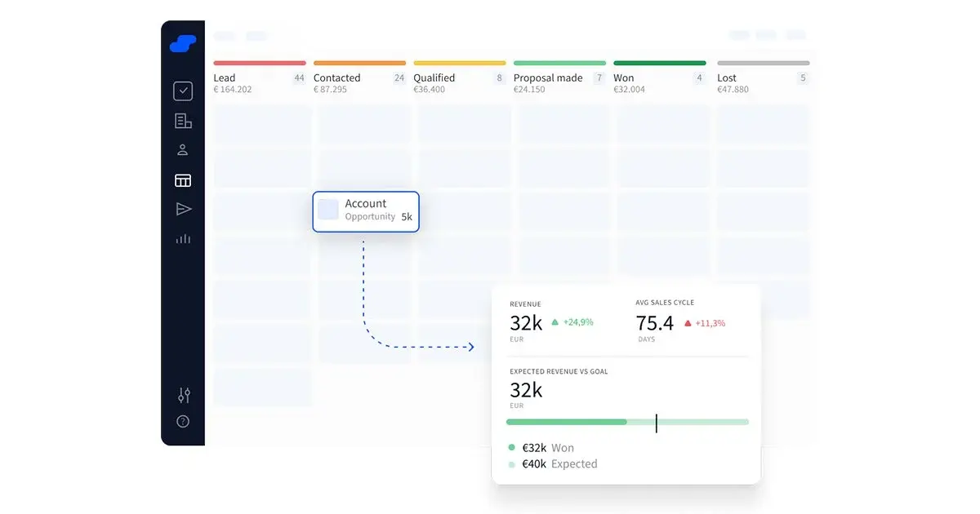Open the Tasks checkmark icon

183,91
